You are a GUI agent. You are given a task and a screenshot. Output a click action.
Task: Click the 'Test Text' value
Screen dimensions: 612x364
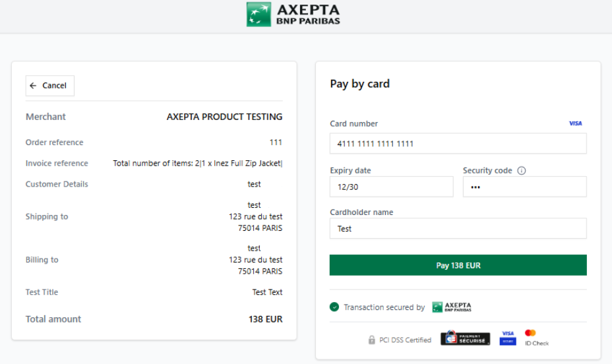click(x=267, y=292)
